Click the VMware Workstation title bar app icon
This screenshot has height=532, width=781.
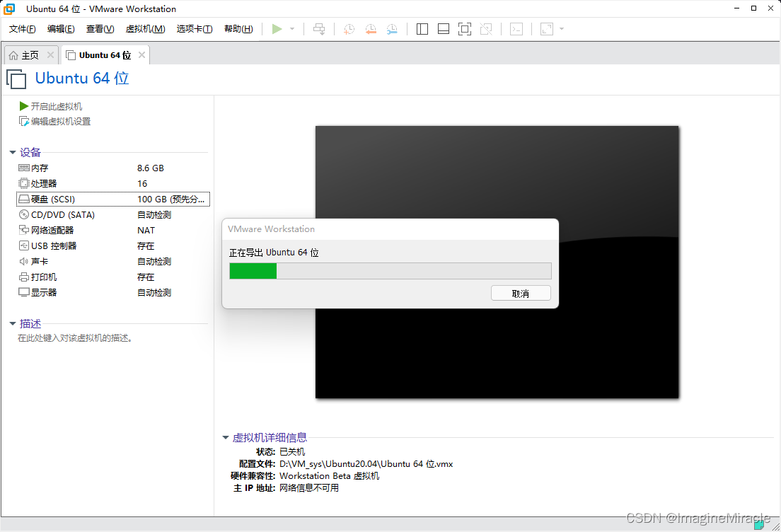(9, 8)
